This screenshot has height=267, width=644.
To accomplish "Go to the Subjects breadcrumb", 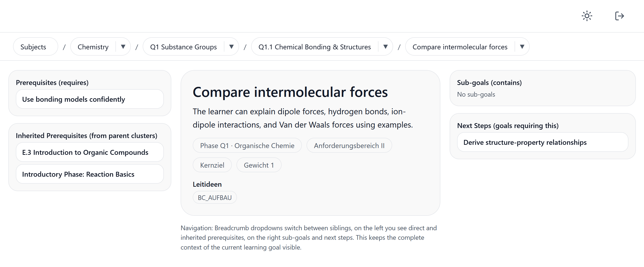I will click(33, 47).
